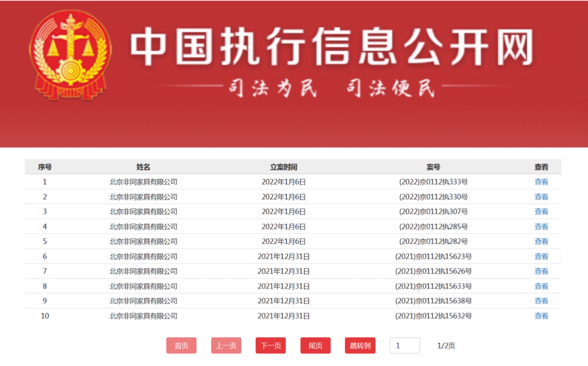This screenshot has width=588, height=366.
Task: Open 查看 link for case 京0112执15632号
Action: click(541, 316)
